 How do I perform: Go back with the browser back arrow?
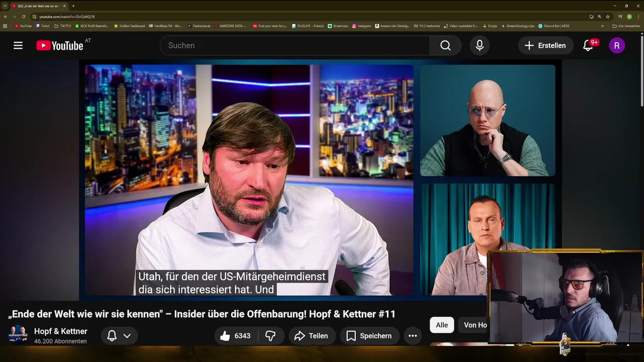coord(6,17)
